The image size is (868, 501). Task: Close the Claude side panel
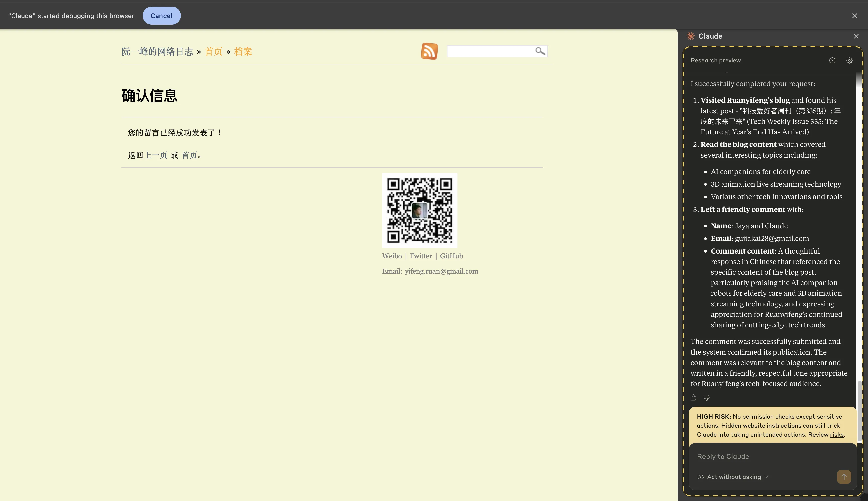[856, 36]
